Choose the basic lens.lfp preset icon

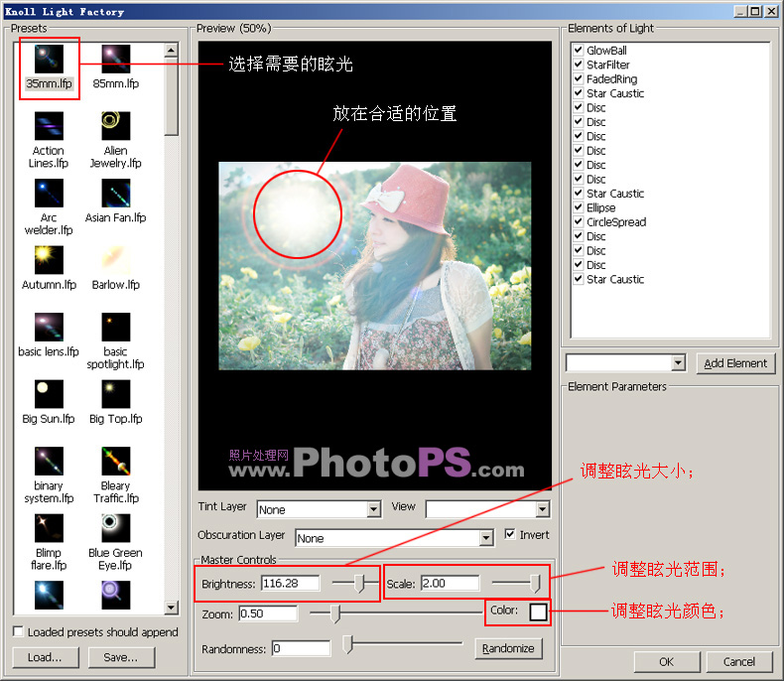coord(49,327)
